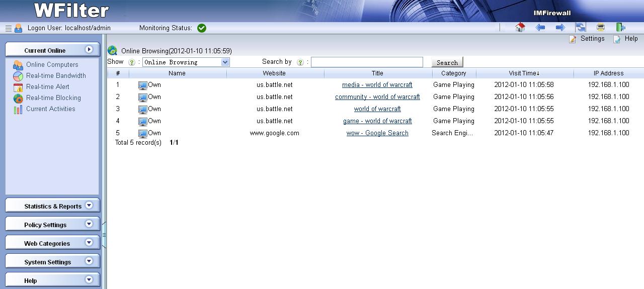Open Real-time Bandwidth in the sidebar

coord(56,76)
